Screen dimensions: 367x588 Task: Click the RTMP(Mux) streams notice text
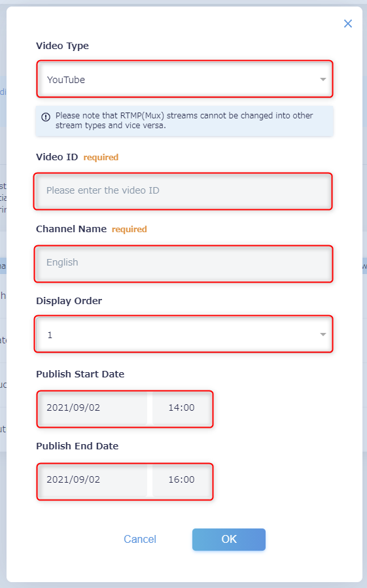pos(184,120)
